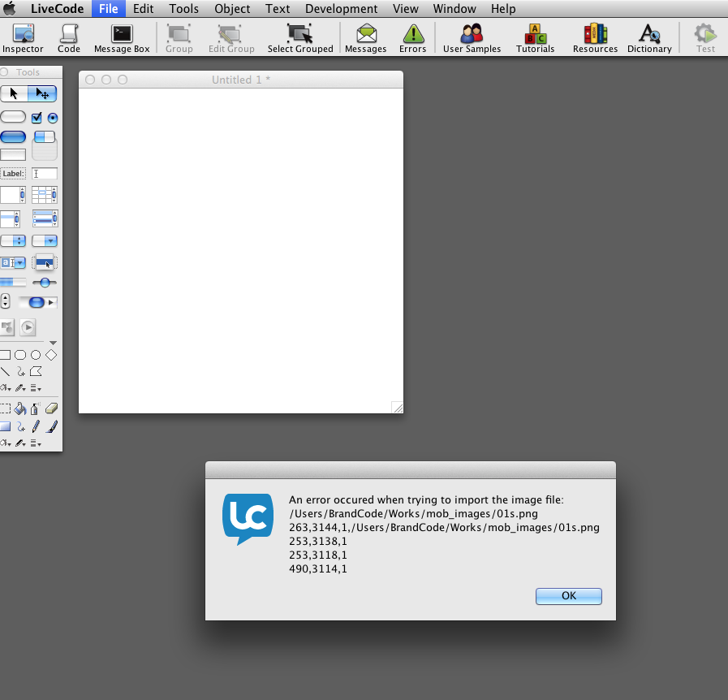
Task: Open Resources from the toolbar
Action: click(595, 38)
